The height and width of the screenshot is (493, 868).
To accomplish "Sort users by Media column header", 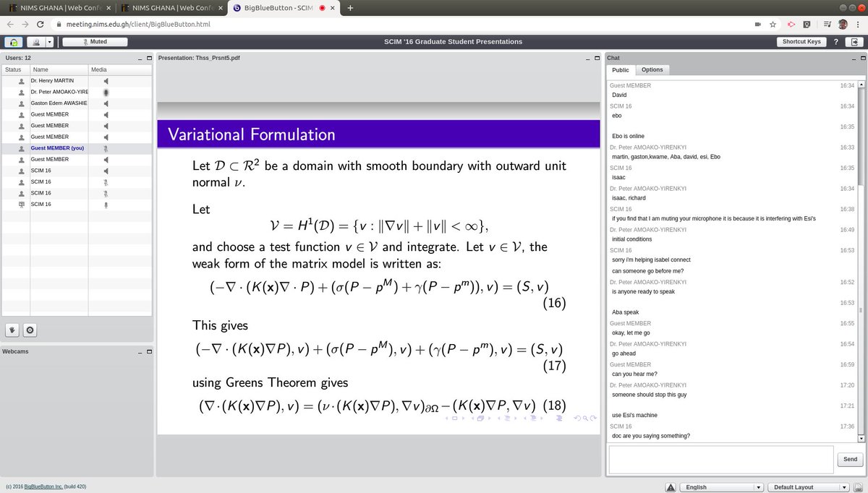I will [x=119, y=69].
